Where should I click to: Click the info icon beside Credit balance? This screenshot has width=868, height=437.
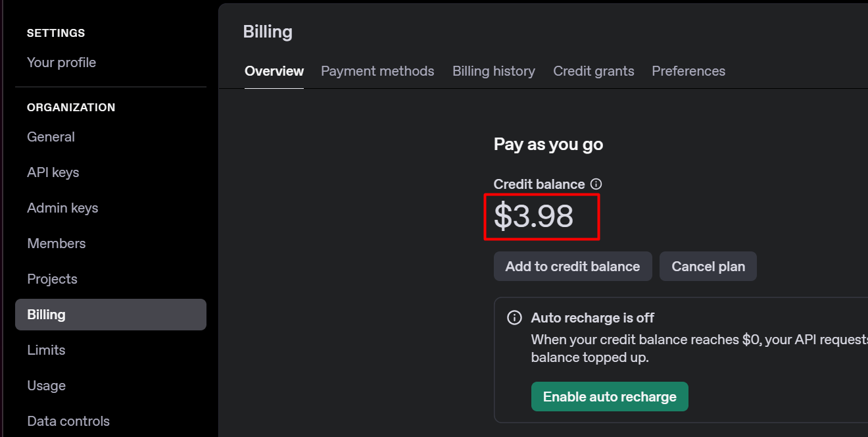click(x=596, y=184)
